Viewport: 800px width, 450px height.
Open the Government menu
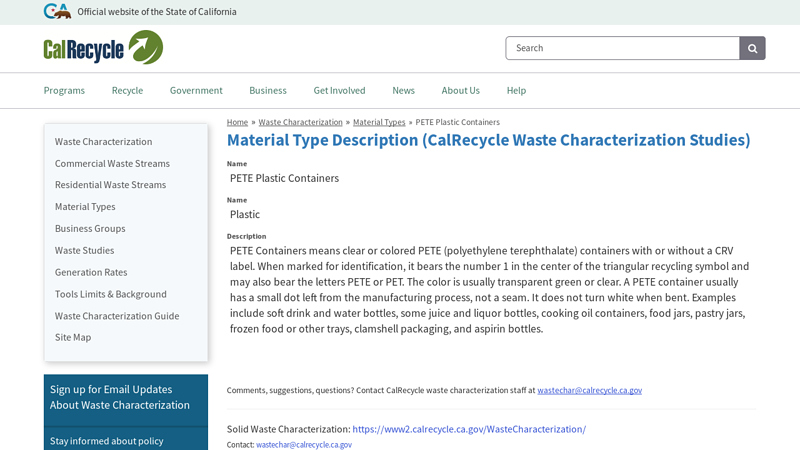pos(196,90)
